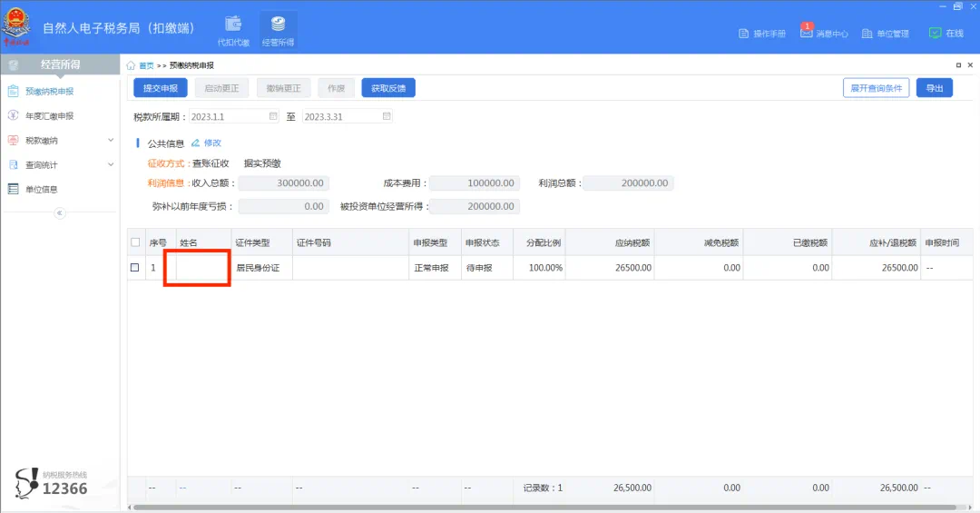Screen dimensions: 980x513
Task: Click the 获取反馈 button
Action: (x=388, y=88)
